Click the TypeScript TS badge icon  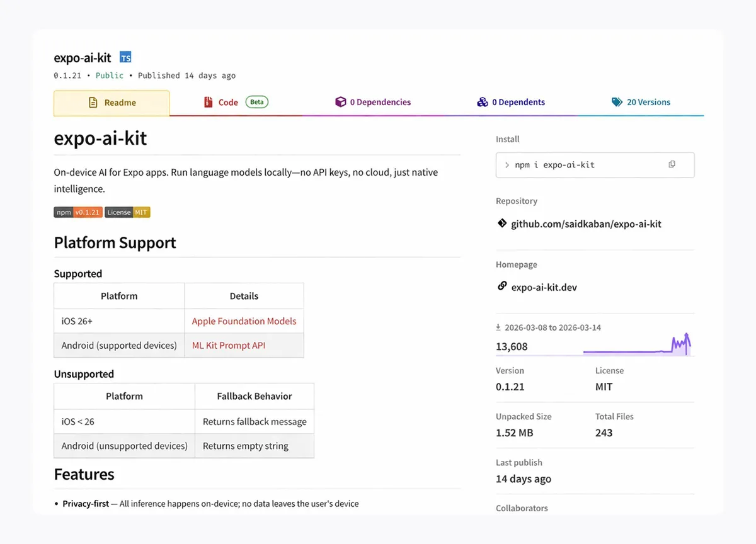pos(125,57)
